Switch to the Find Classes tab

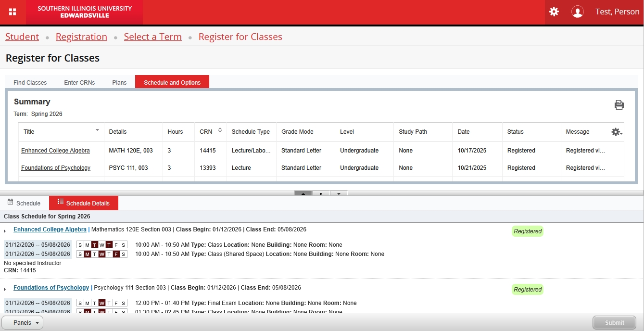(x=30, y=82)
